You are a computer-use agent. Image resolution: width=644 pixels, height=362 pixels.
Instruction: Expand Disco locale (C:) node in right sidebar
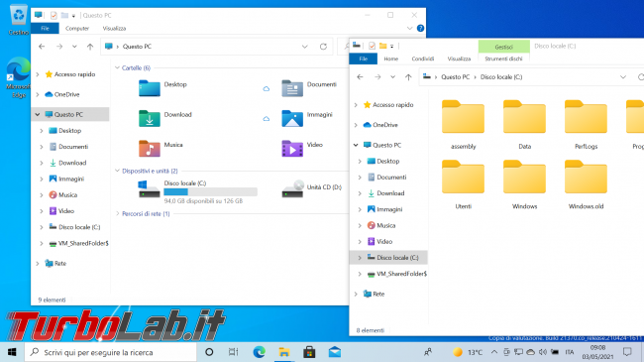coord(360,258)
